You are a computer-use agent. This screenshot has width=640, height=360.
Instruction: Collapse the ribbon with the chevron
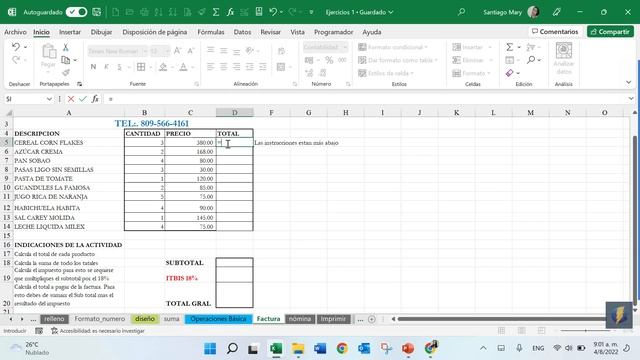tap(629, 82)
